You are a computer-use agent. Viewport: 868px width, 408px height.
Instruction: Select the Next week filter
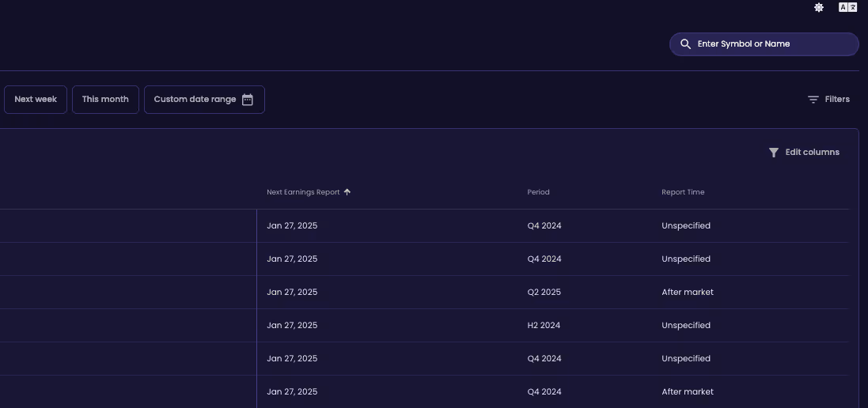click(36, 100)
